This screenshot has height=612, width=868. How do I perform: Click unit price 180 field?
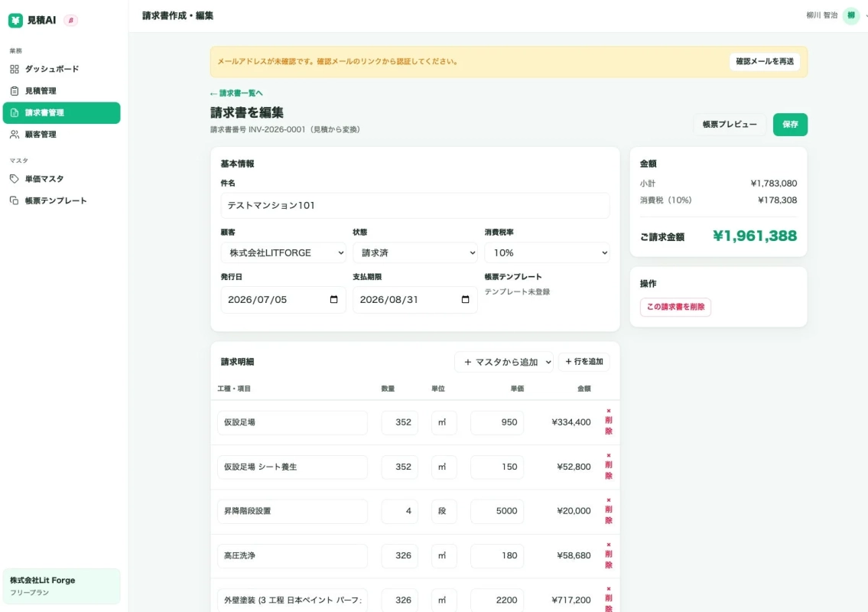click(497, 555)
